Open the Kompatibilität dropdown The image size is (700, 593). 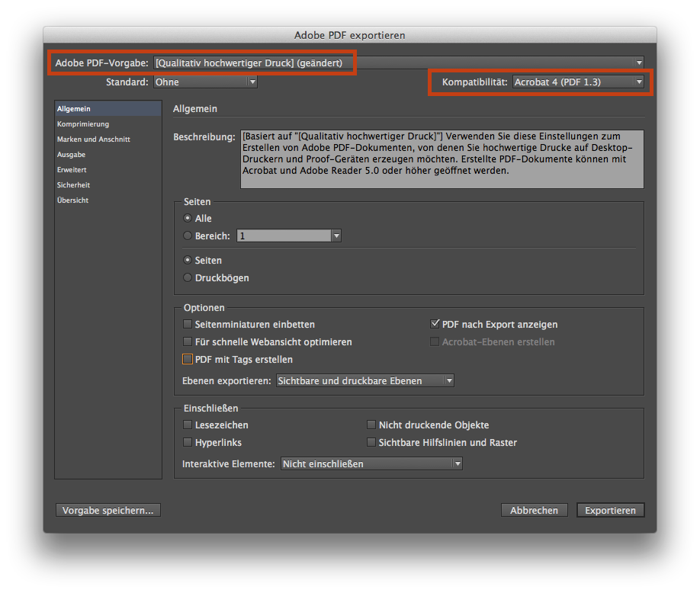pyautogui.click(x=639, y=82)
